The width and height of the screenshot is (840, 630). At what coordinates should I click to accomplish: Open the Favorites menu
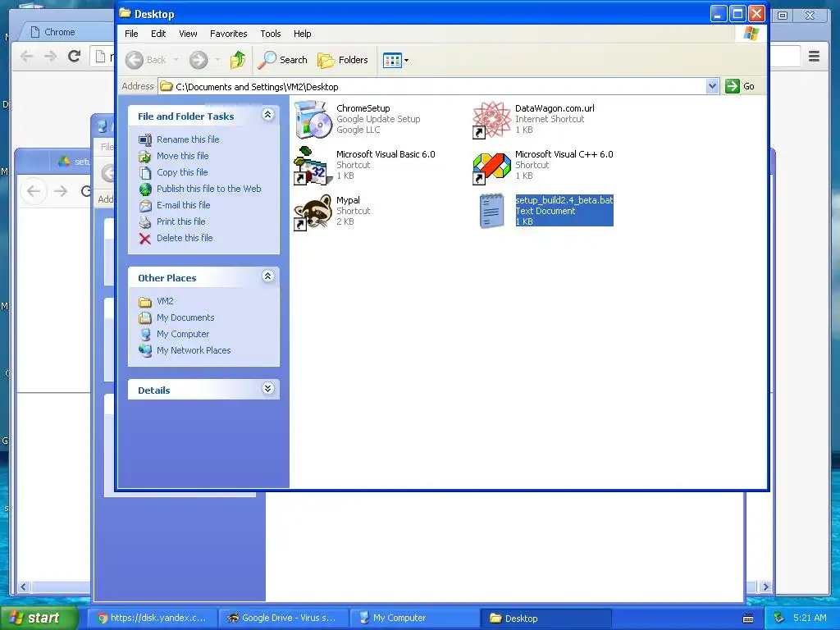coord(229,34)
